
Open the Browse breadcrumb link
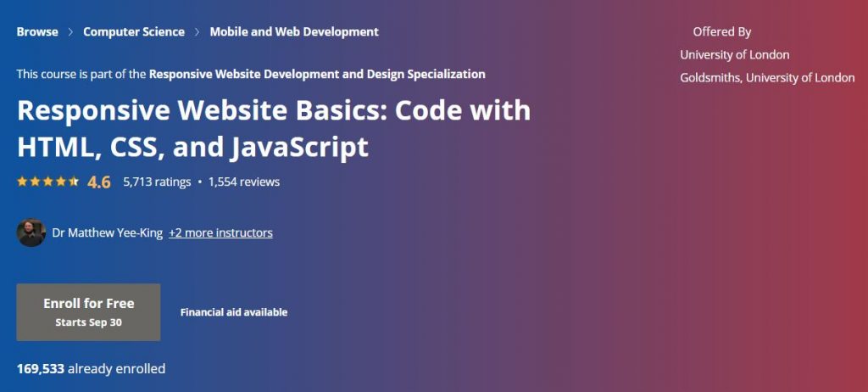[x=37, y=31]
